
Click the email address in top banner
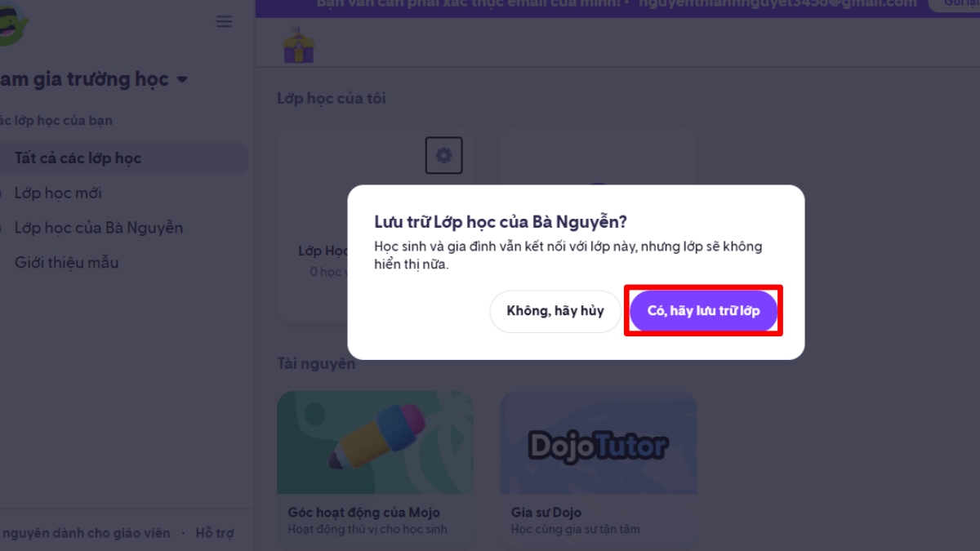point(777,3)
